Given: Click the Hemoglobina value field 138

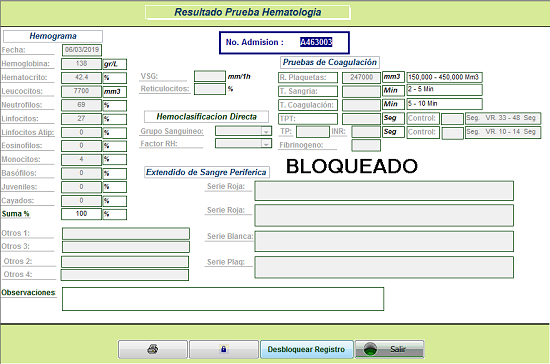Looking at the screenshot, I should pos(81,64).
